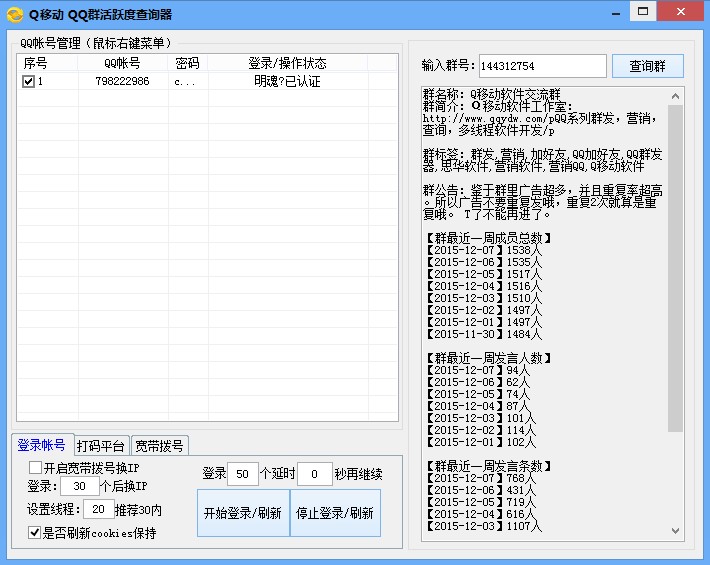Click status cell 明魂?已认证

tap(287, 81)
